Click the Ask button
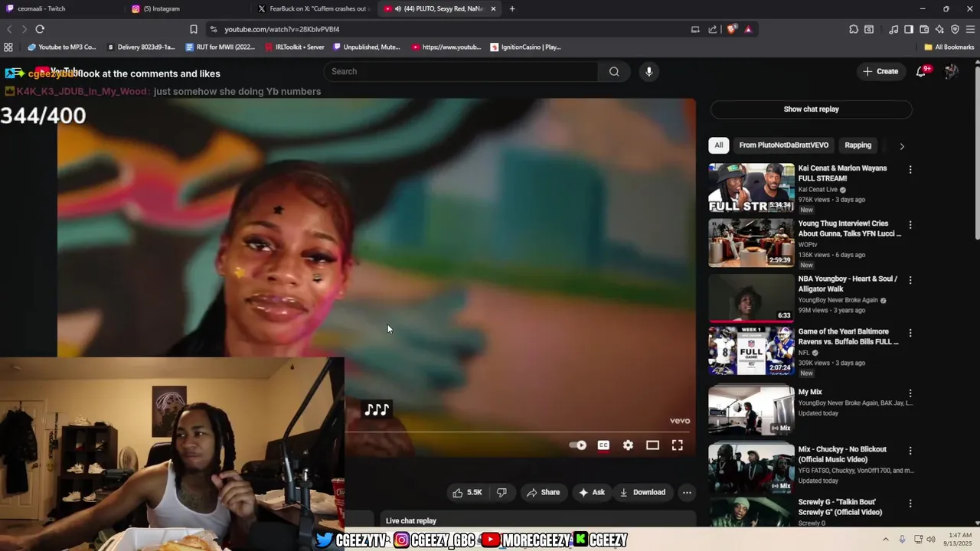Viewport: 980px width, 551px height. click(592, 492)
